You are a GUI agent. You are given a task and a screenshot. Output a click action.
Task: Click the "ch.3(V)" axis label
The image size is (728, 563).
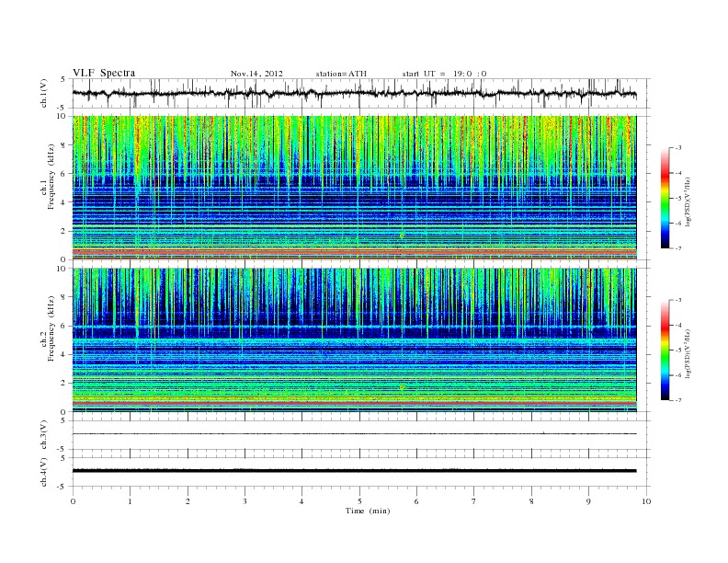(44, 435)
